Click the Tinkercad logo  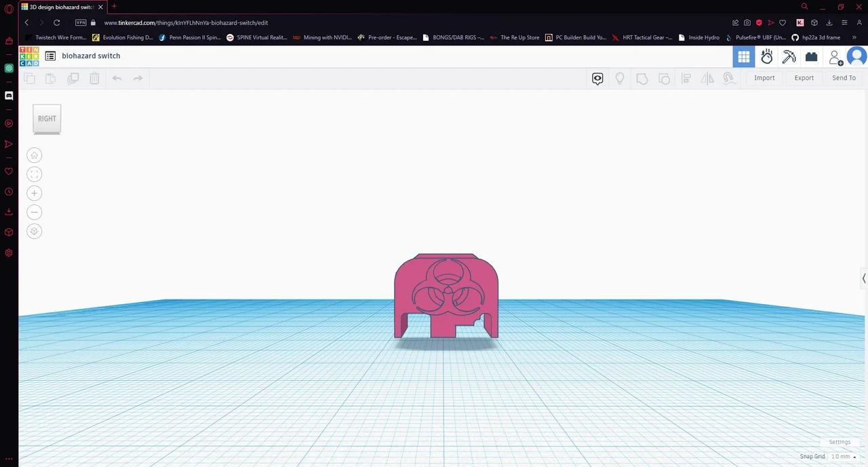click(x=29, y=56)
